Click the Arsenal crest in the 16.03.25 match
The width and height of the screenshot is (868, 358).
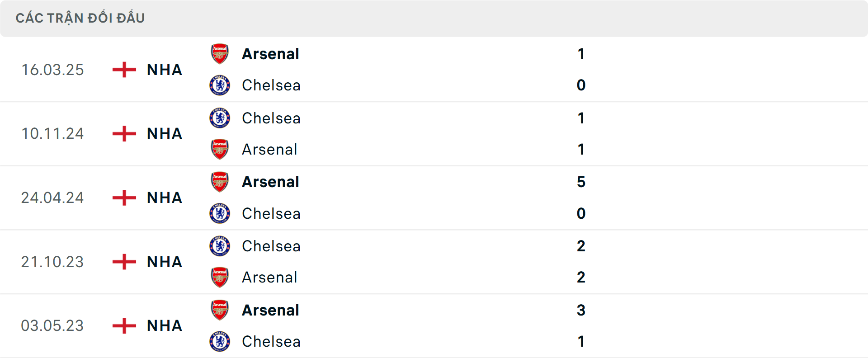(220, 53)
